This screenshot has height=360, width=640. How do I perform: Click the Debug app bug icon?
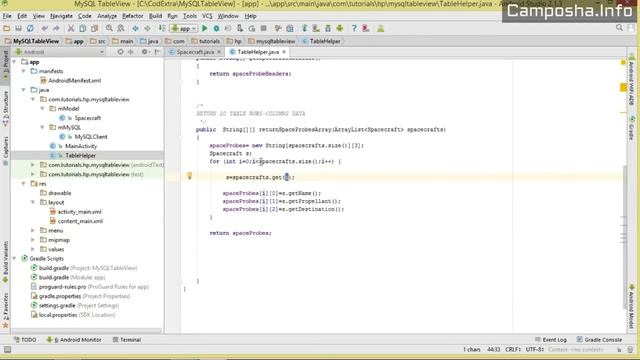pyautogui.click(x=216, y=28)
